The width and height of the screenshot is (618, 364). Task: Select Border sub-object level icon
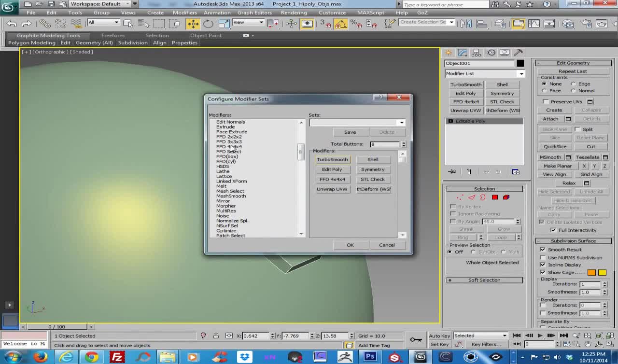point(482,197)
